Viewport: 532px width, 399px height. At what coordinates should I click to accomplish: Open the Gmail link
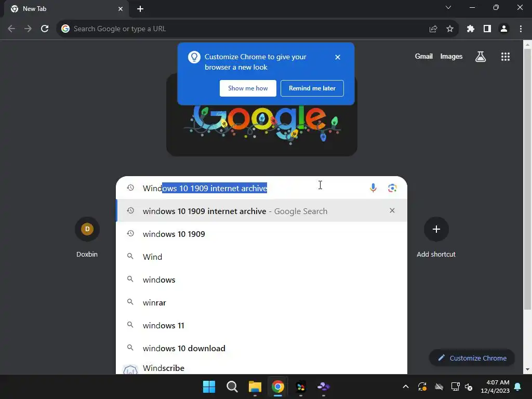coord(424,56)
